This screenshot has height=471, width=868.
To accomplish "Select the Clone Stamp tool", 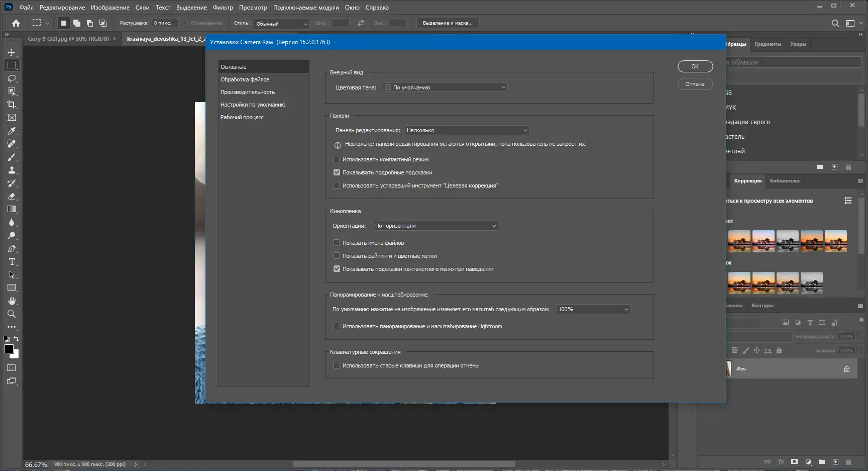I will [x=12, y=170].
